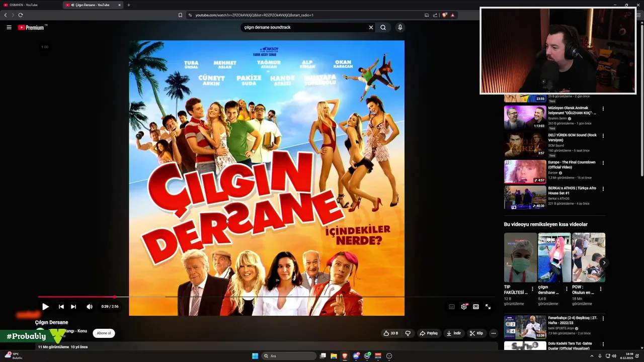This screenshot has width=644, height=362.
Task: Open the TIP FAKÜLTESİ short thumbnail
Action: click(x=520, y=257)
